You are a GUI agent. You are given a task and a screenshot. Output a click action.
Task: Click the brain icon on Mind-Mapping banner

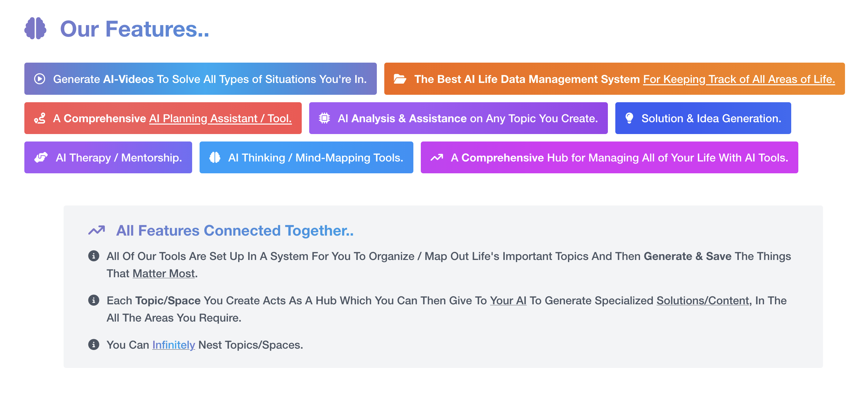(215, 157)
